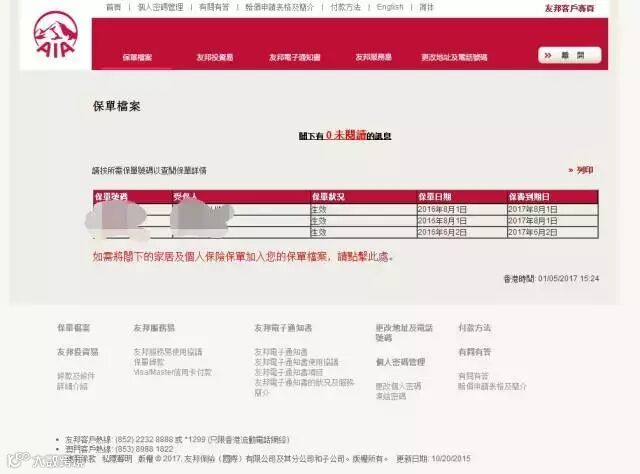
Task: Open footer link Visa/Master信用卡付款
Action: (173, 372)
